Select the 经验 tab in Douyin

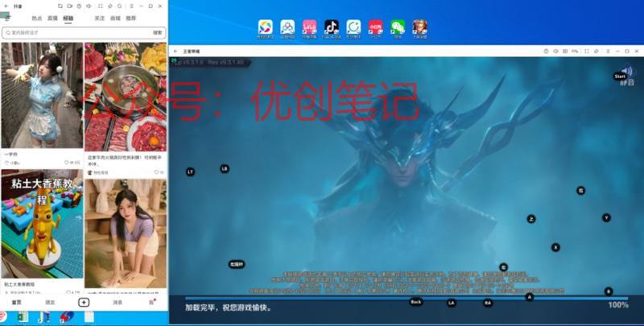click(68, 19)
